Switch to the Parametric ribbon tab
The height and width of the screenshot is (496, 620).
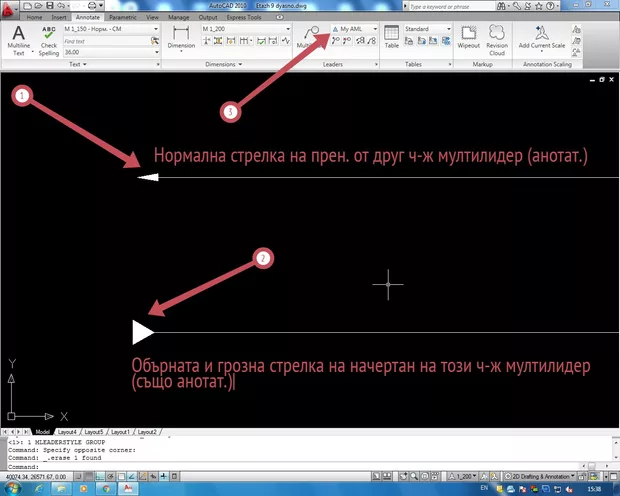point(123,17)
